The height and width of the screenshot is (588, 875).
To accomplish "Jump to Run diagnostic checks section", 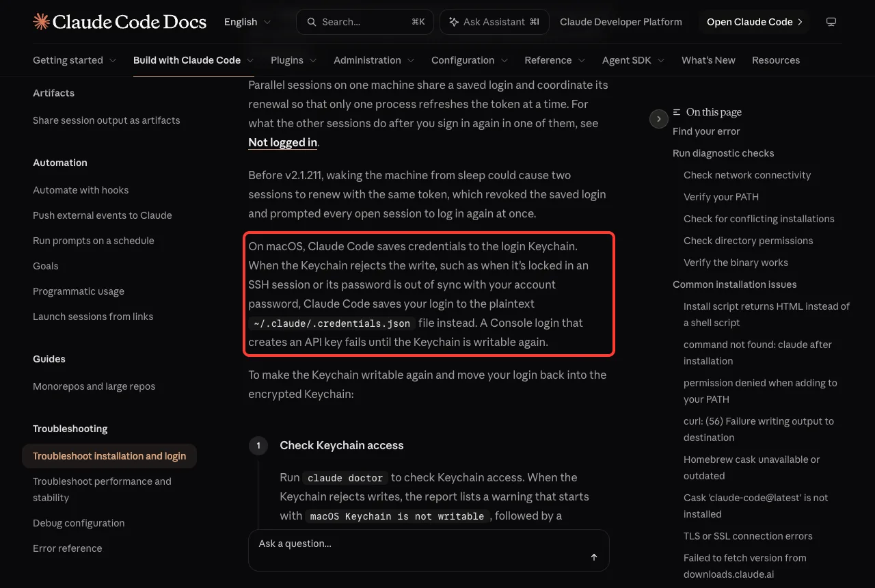I will [x=723, y=153].
